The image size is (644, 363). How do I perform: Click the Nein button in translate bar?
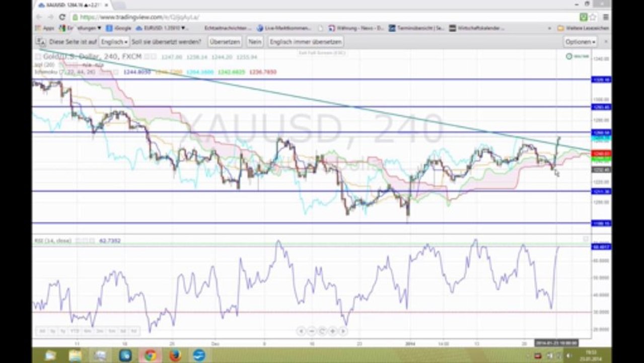pos(255,42)
